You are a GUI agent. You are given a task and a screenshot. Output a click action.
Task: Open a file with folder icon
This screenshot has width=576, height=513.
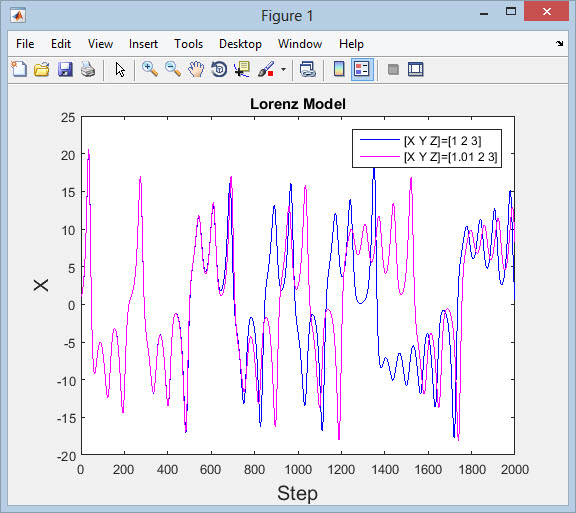[42, 69]
